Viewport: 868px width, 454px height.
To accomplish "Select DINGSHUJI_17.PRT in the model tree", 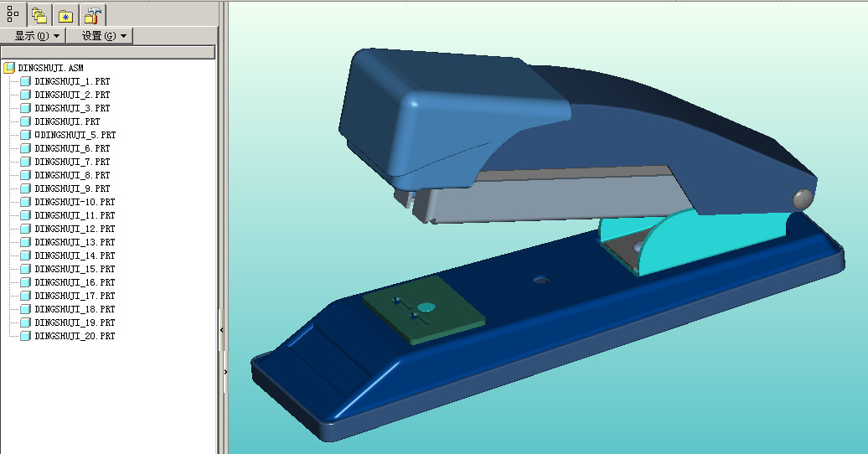I will pyautogui.click(x=75, y=296).
